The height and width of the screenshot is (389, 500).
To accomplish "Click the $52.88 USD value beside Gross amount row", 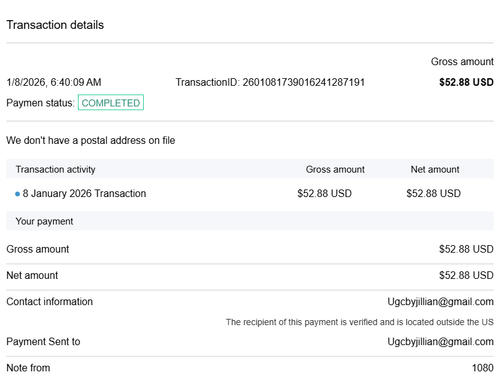I will click(x=466, y=249).
